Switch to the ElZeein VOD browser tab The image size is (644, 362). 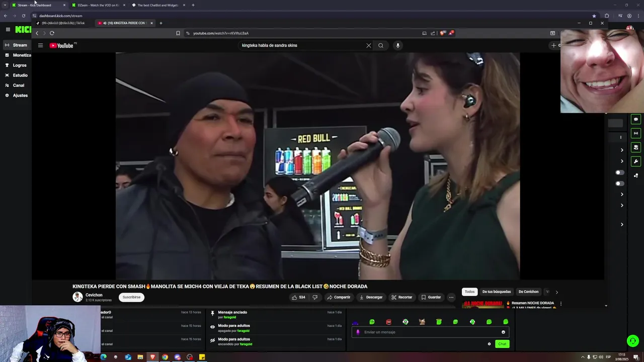pyautogui.click(x=98, y=5)
